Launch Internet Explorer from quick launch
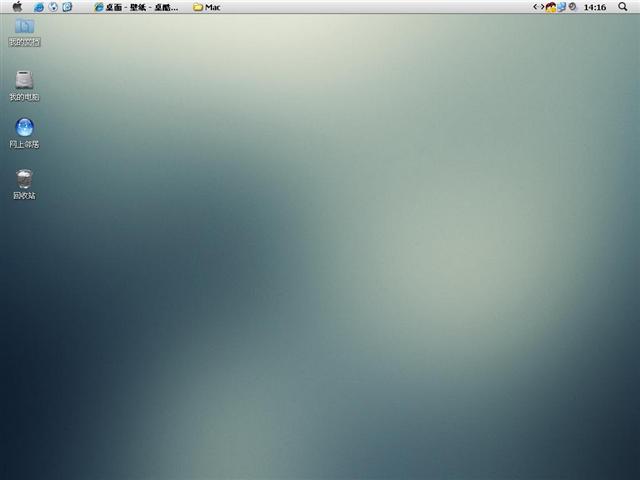Screen dimensions: 640x480 tap(39, 7)
